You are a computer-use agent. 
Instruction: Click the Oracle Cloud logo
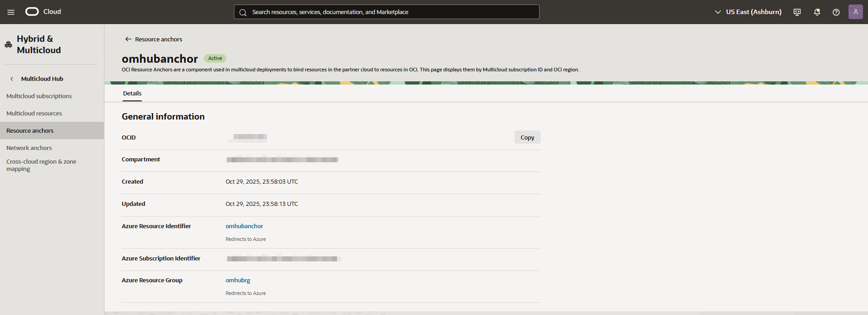click(x=32, y=12)
